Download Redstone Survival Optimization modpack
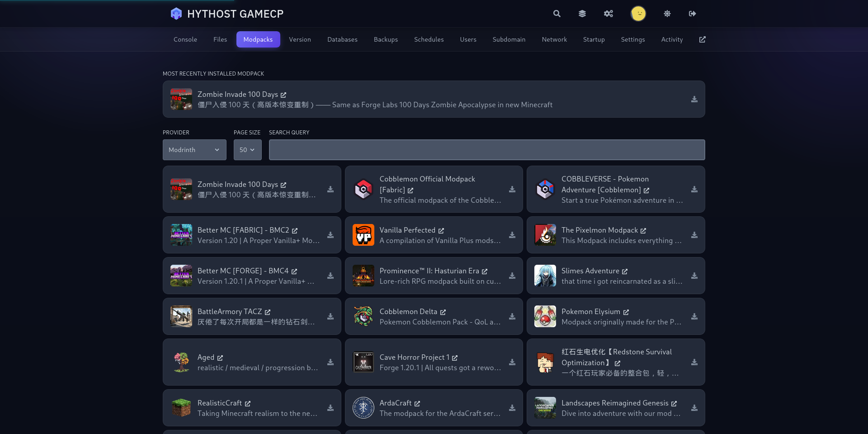Viewport: 868px width, 434px height. (694, 362)
